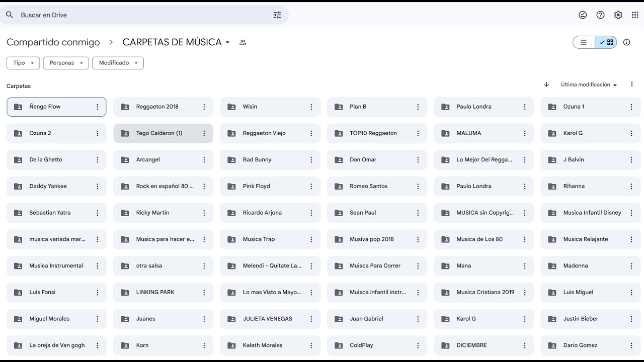Open the offline ready status icon

[583, 15]
